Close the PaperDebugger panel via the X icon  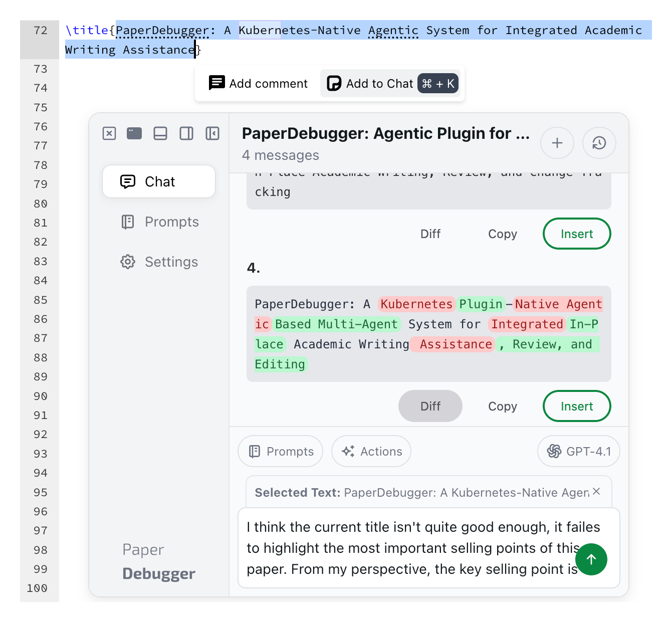[109, 133]
